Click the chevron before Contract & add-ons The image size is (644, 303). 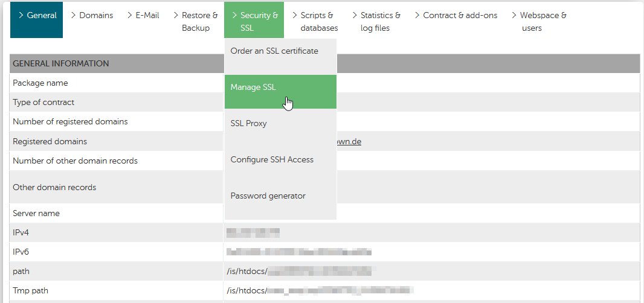pos(417,16)
